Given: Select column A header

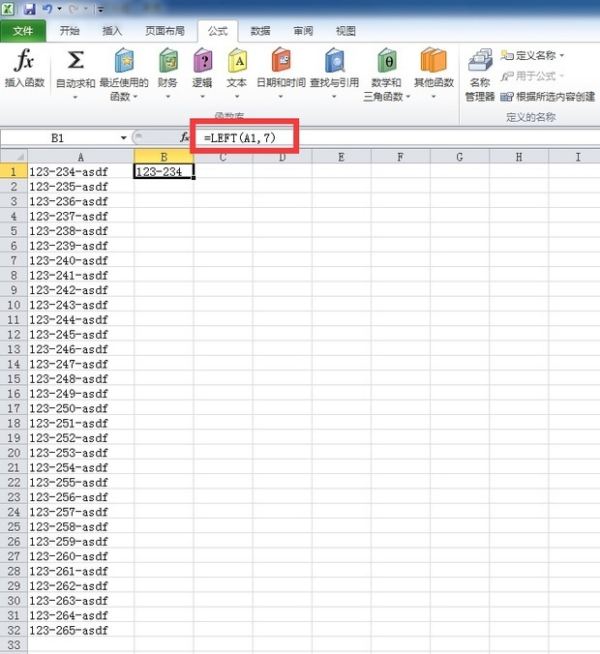Looking at the screenshot, I should (81, 157).
